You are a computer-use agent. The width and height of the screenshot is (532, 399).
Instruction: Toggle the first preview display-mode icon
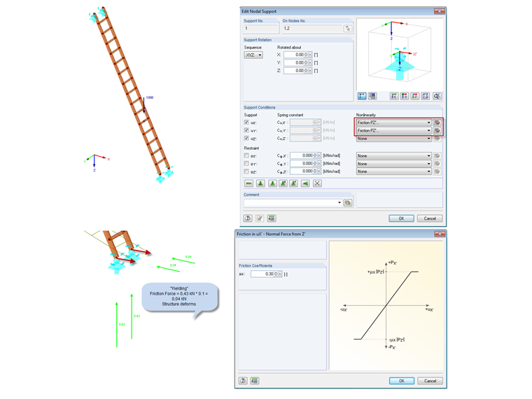[362, 96]
